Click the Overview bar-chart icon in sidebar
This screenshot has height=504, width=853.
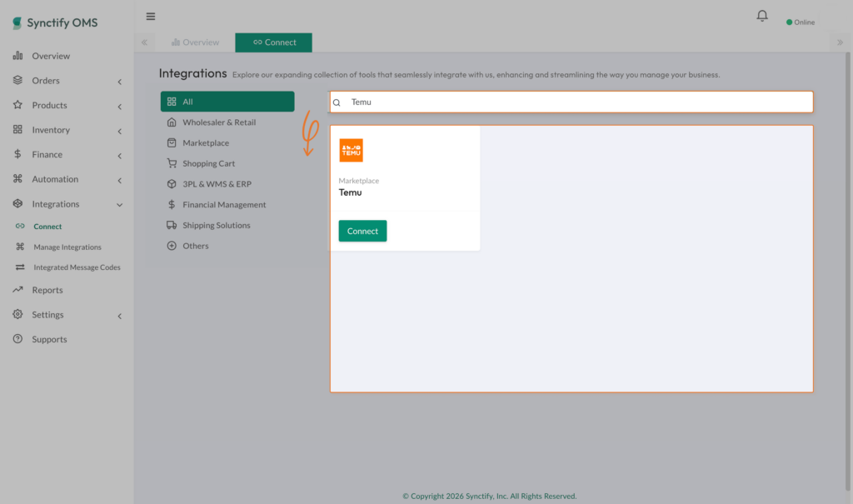click(18, 56)
